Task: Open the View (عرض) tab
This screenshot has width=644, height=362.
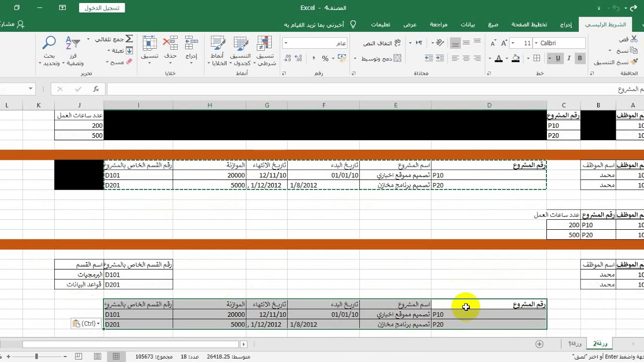Action: point(410,24)
